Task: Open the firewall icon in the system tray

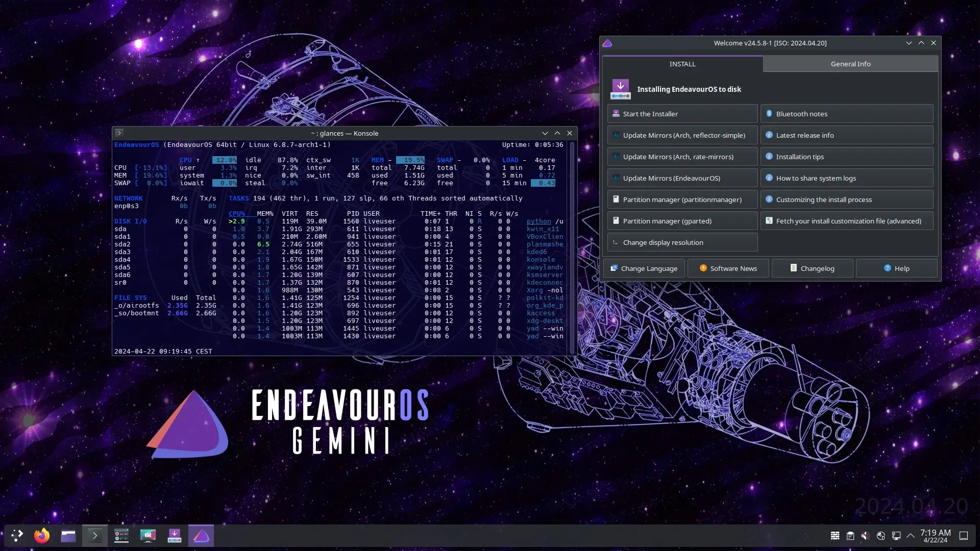Action: [835, 536]
